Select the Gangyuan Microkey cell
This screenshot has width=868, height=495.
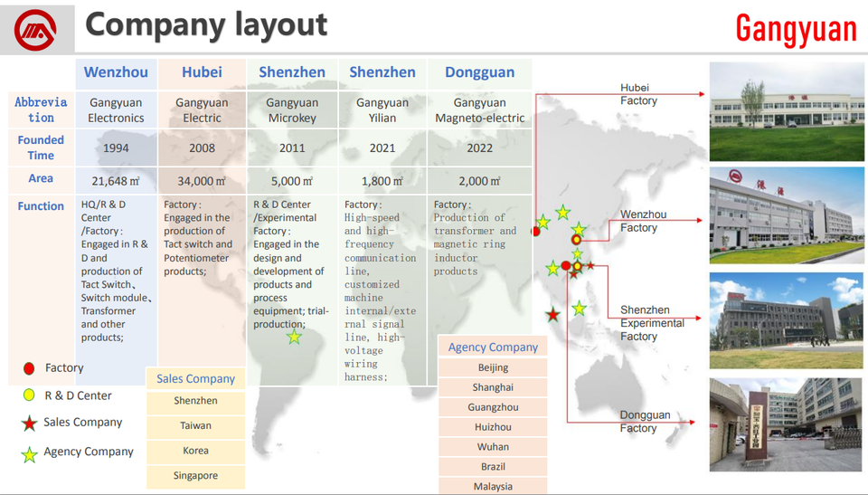[x=292, y=109]
